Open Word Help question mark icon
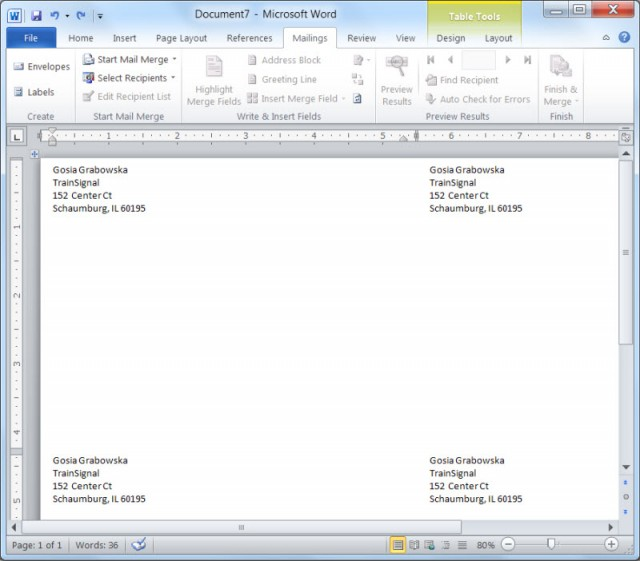 tap(624, 38)
